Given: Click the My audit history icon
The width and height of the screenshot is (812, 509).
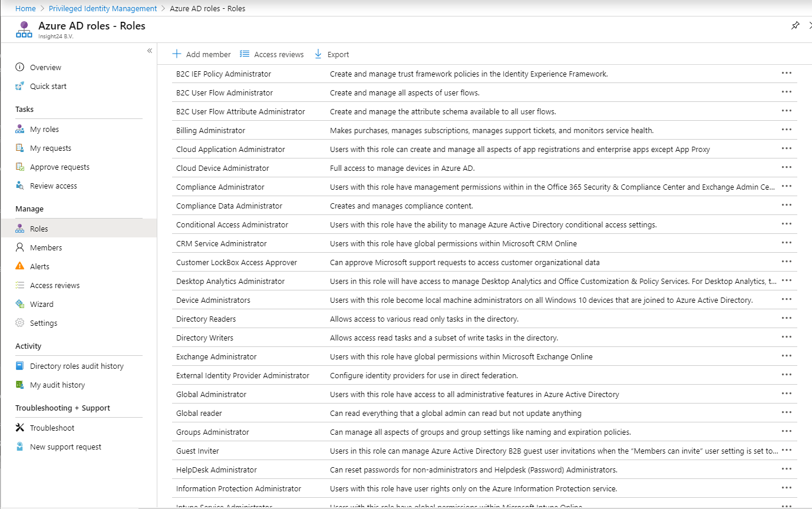Looking at the screenshot, I should [20, 385].
